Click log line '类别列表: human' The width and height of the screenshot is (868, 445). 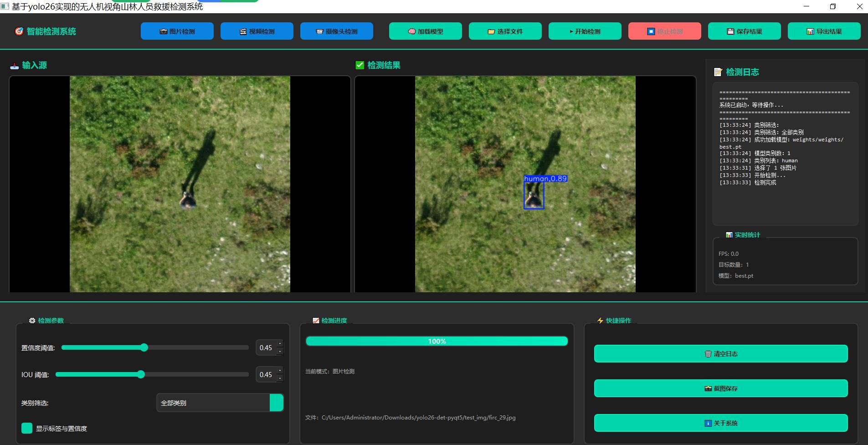click(x=759, y=160)
